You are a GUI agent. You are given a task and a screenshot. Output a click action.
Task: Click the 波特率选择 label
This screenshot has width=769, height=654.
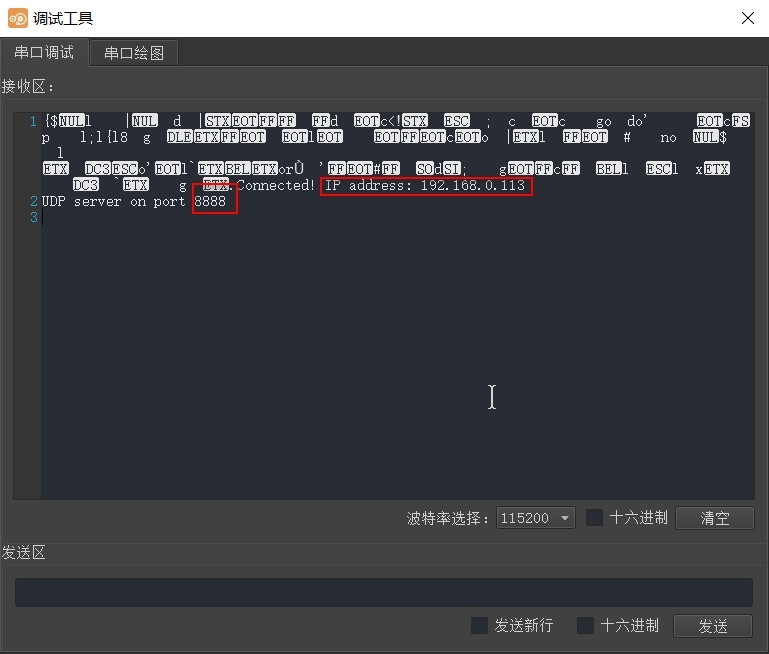point(448,518)
